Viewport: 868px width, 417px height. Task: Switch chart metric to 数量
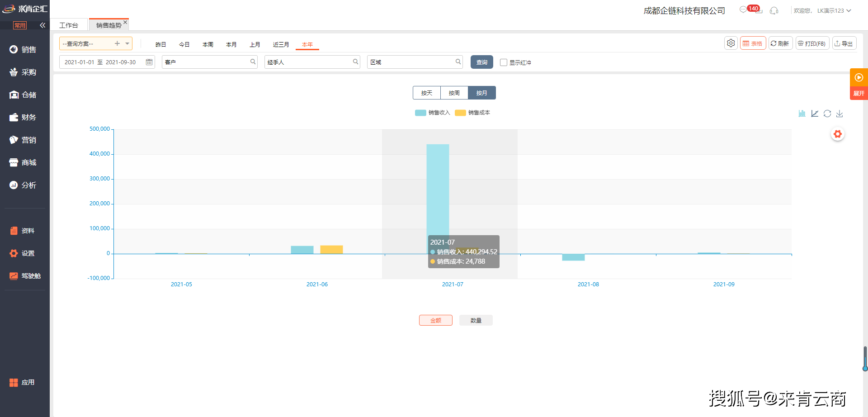(476, 320)
